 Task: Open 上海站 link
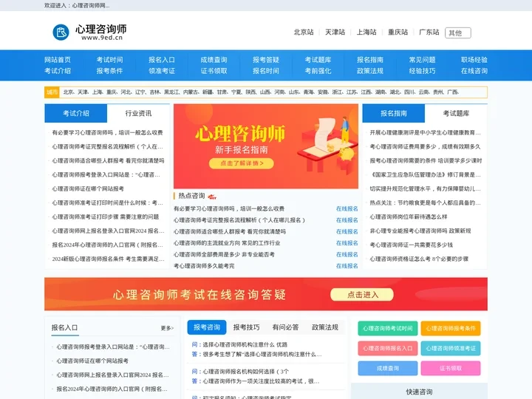point(366,32)
